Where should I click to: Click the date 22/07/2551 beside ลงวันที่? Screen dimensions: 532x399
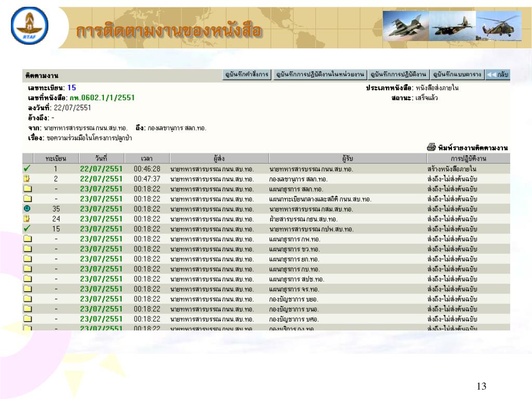[72, 108]
